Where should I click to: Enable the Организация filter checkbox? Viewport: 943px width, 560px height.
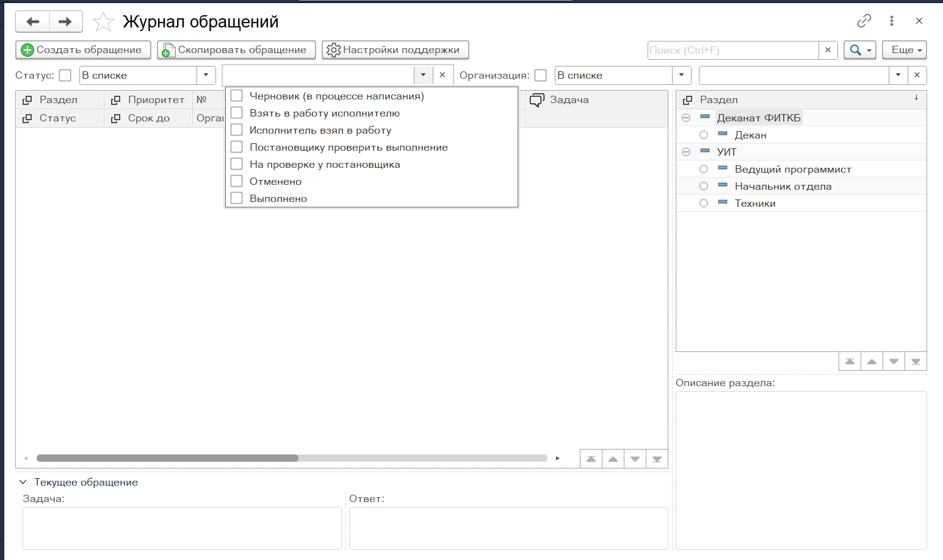540,75
